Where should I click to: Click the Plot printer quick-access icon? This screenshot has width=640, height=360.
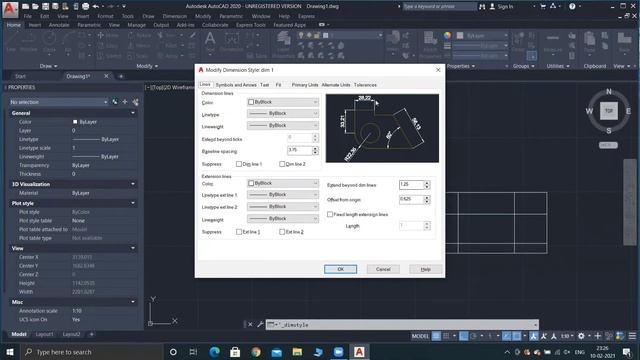(x=85, y=7)
